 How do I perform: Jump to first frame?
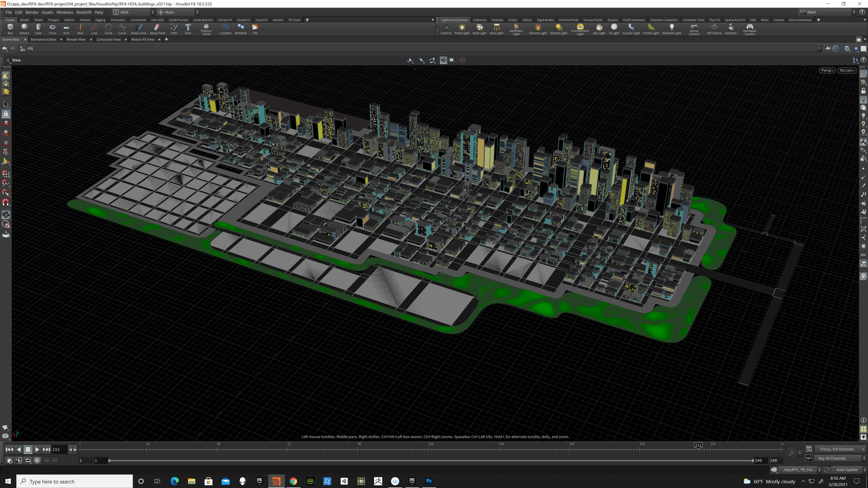click(x=9, y=449)
